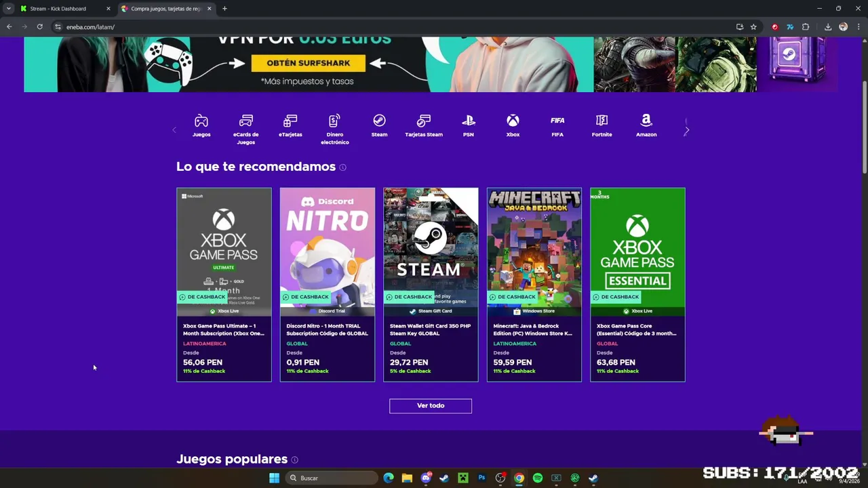This screenshot has width=868, height=488.
Task: Open the tab search dropdown arrow
Action: 8,9
